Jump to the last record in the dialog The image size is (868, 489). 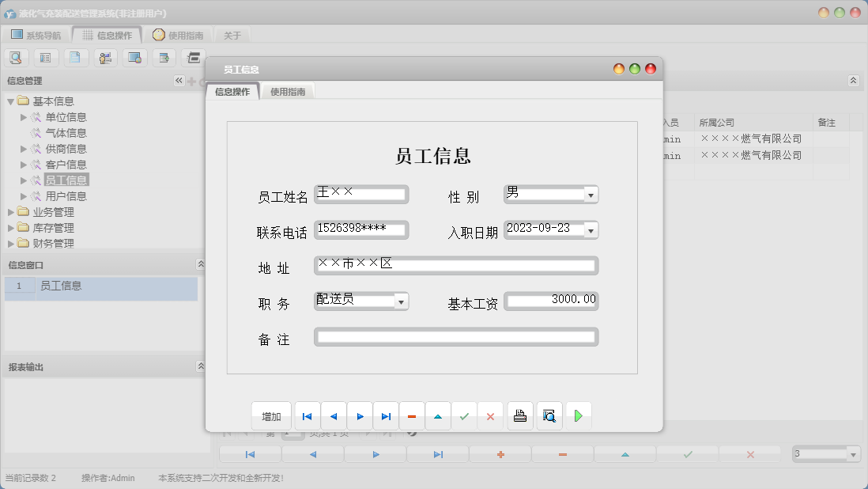[385, 415]
